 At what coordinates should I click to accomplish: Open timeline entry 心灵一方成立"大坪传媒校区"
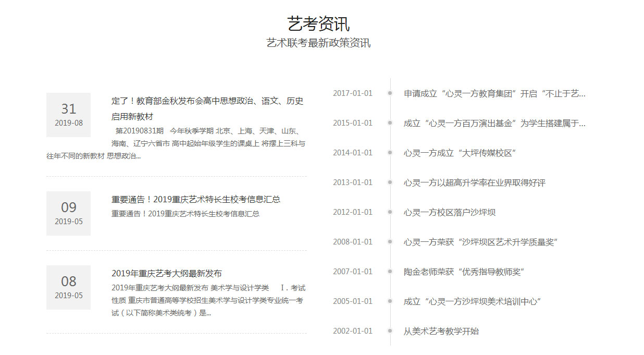(x=460, y=153)
